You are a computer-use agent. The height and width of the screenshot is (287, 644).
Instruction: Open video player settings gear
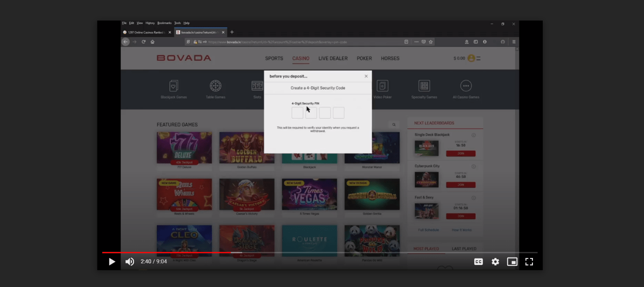click(495, 262)
